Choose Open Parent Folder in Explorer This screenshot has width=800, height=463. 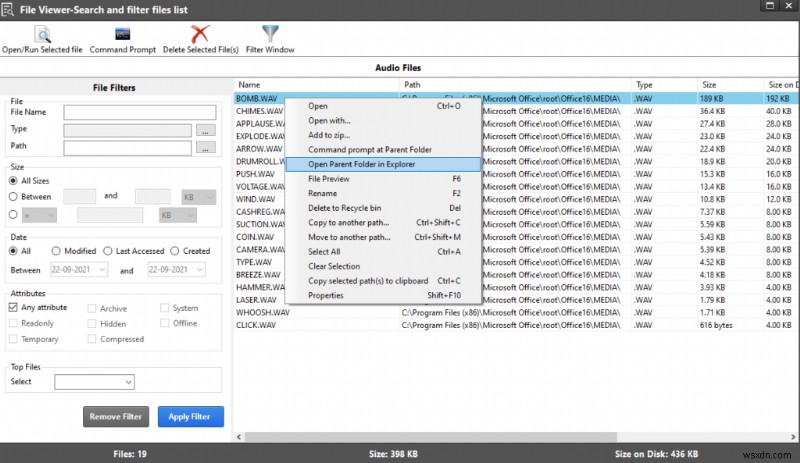(x=384, y=164)
